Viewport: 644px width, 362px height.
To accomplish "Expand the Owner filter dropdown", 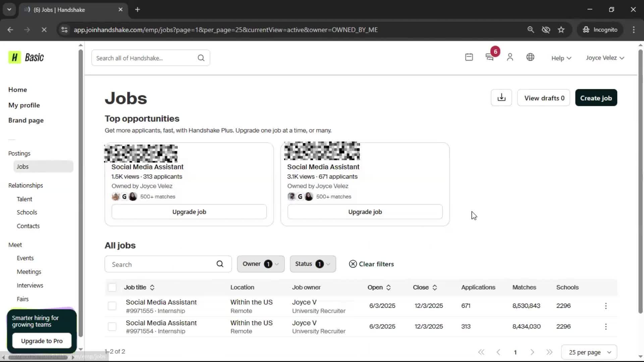I will point(261,264).
